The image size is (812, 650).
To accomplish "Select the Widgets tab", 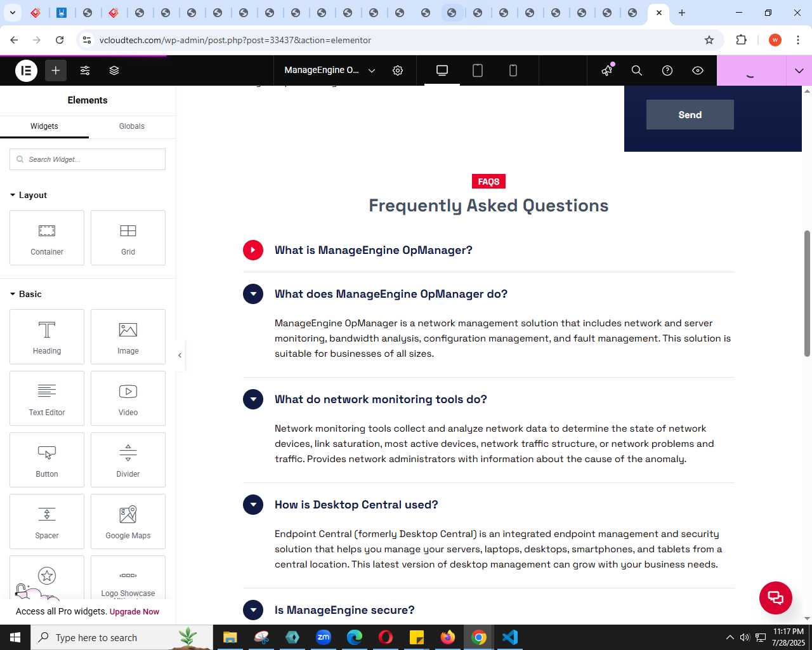I will pos(44,126).
